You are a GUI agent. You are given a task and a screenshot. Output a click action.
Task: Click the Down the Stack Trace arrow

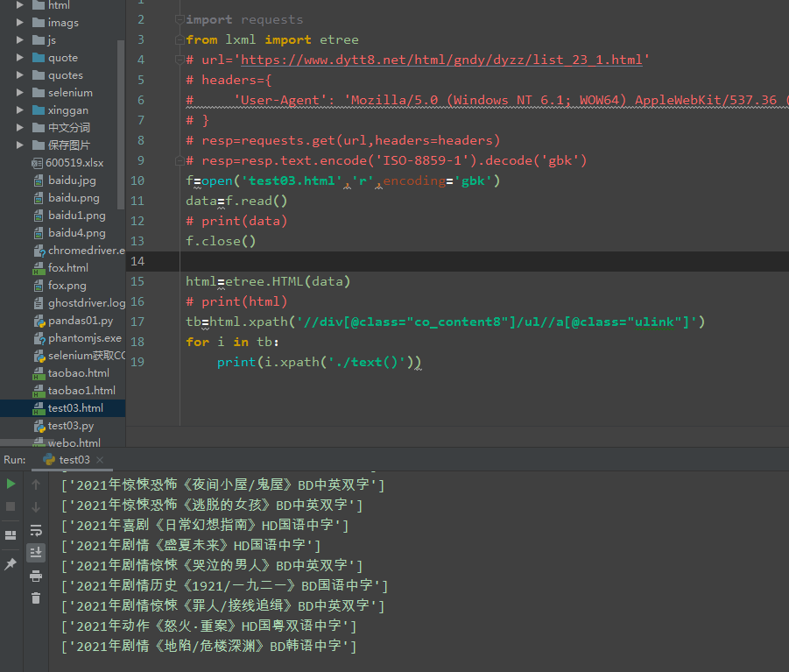36,507
